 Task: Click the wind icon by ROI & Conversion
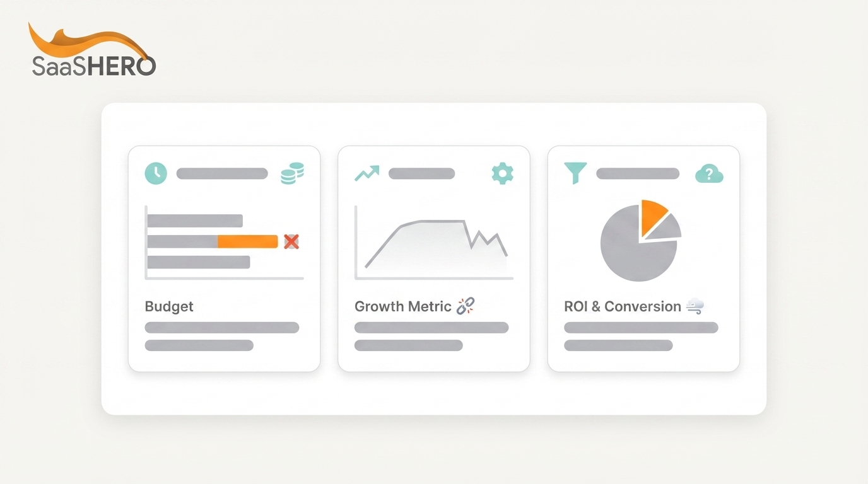[695, 306]
